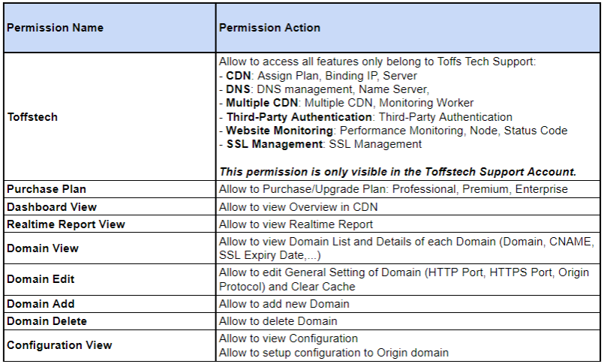Click the Realtime Report View name cell
604x364 pixels.
pos(66,224)
